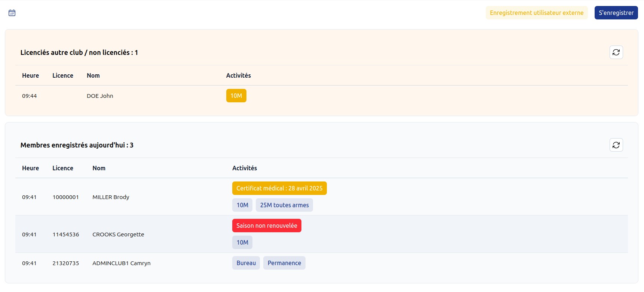Click the DOE John name cell
Image resolution: width=644 pixels, height=292 pixels.
click(100, 96)
